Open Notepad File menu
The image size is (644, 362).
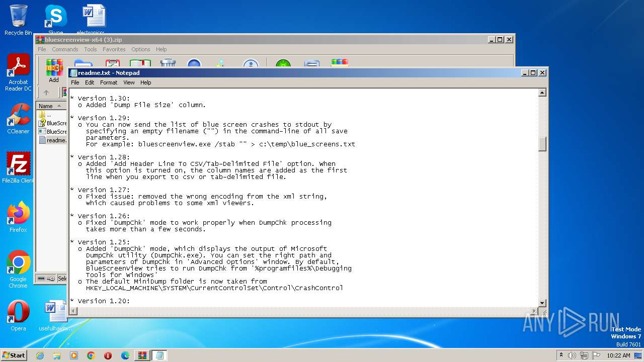point(75,82)
